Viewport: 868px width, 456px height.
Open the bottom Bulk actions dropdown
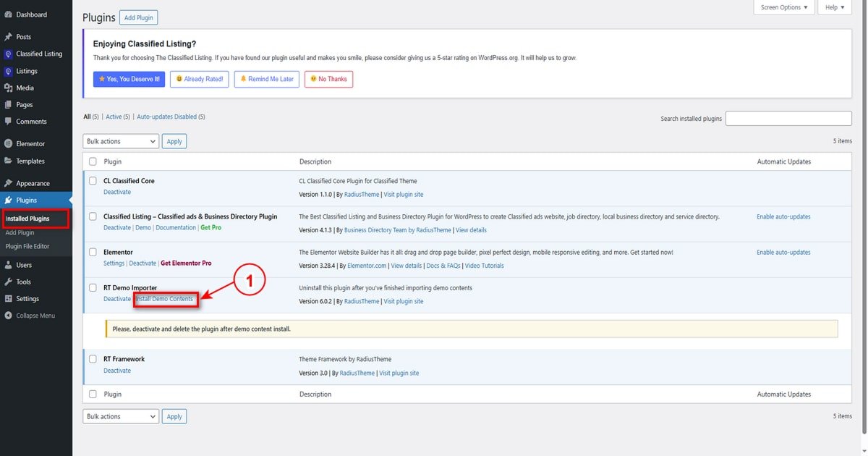point(121,416)
